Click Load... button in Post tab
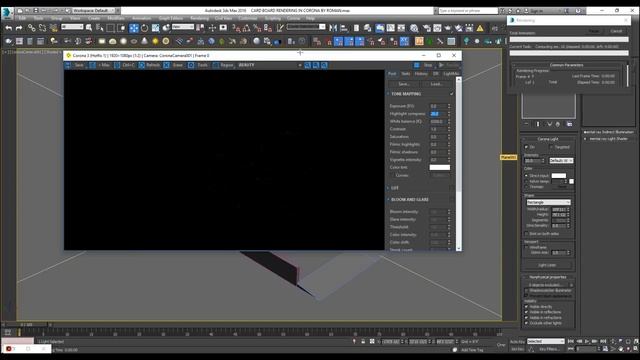Image resolution: width=640 pixels, height=360 pixels. tap(436, 84)
